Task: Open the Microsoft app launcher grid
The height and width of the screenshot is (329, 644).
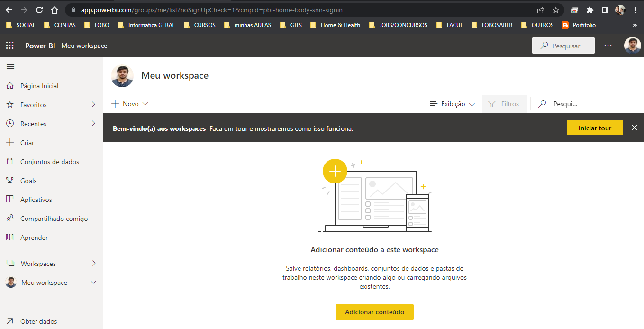Action: (9, 45)
